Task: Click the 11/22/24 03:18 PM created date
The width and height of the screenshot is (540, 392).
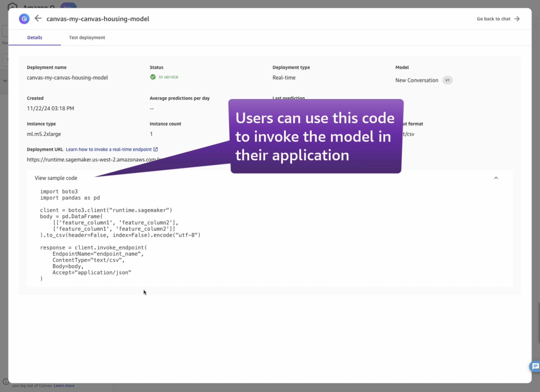Action: tap(51, 108)
